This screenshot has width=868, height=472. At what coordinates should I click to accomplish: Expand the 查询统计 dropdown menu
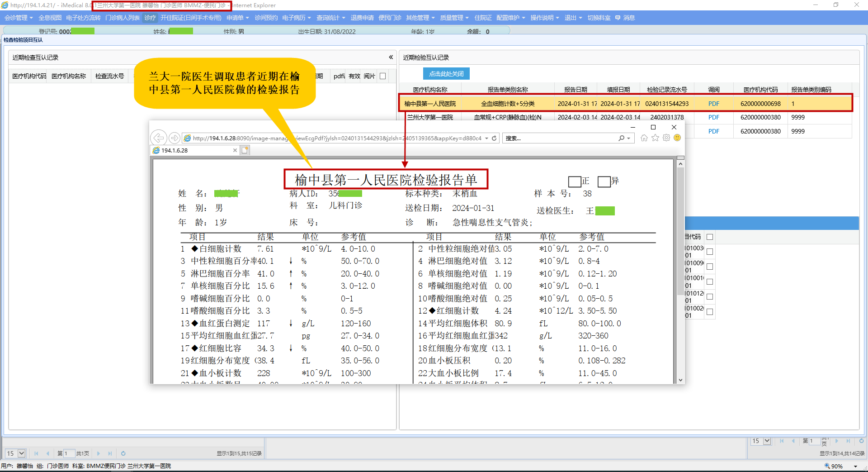[330, 18]
